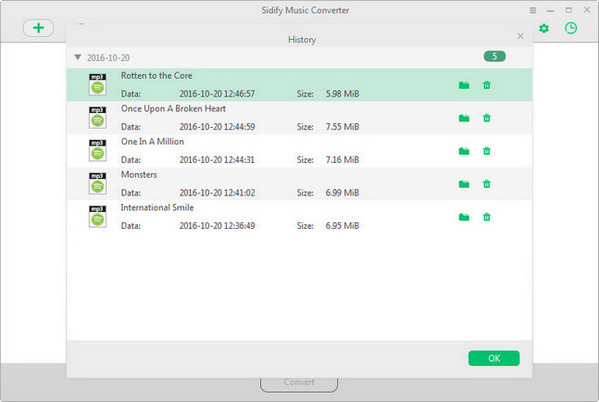The image size is (599, 402).
Task: Click mp3 file icon of One In A Million
Action: [x=97, y=151]
